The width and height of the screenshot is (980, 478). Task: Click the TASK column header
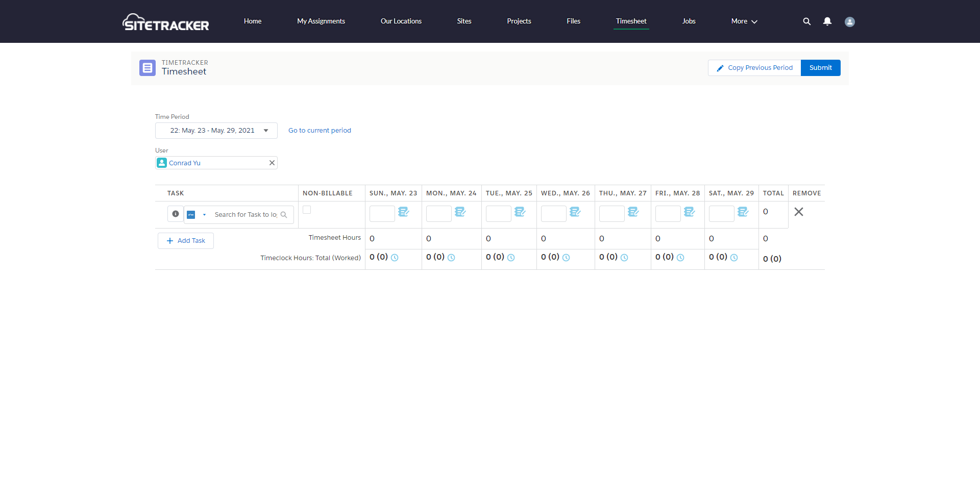176,193
